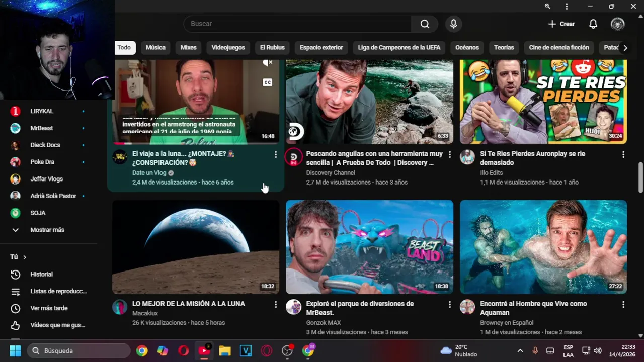
Task: Click Browney en Español channel avatar
Action: pyautogui.click(x=467, y=307)
